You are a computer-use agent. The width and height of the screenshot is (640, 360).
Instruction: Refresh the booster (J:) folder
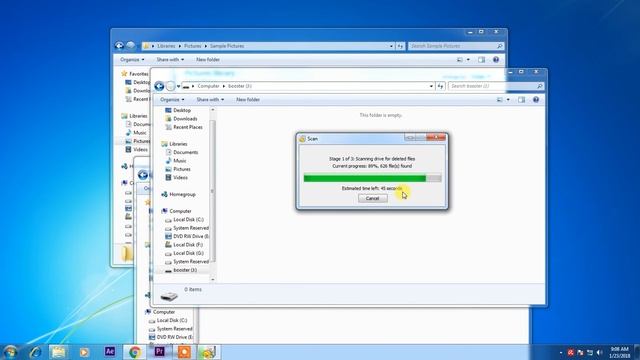coord(440,86)
